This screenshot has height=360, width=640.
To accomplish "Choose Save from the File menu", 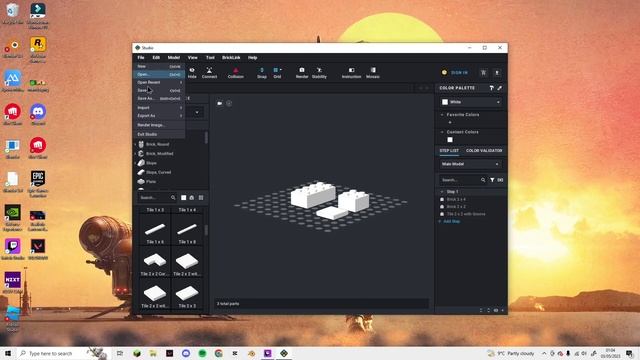I will (x=159, y=90).
